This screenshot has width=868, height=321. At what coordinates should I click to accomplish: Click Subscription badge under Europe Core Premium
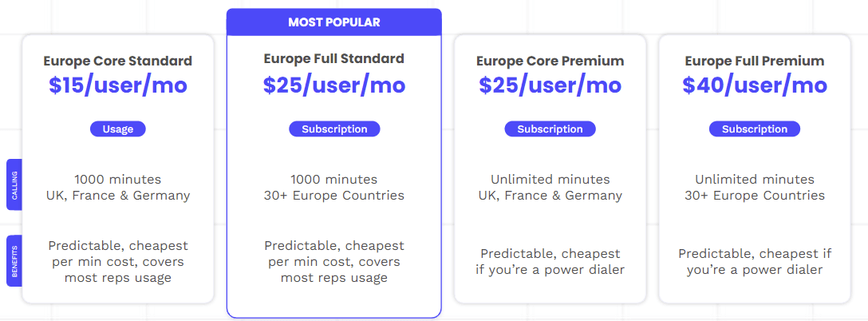pos(550,129)
